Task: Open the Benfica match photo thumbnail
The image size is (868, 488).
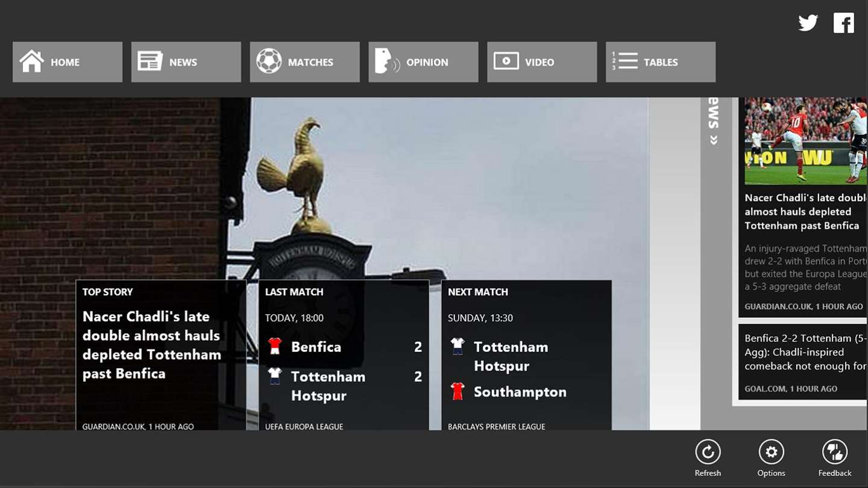Action: click(x=806, y=141)
